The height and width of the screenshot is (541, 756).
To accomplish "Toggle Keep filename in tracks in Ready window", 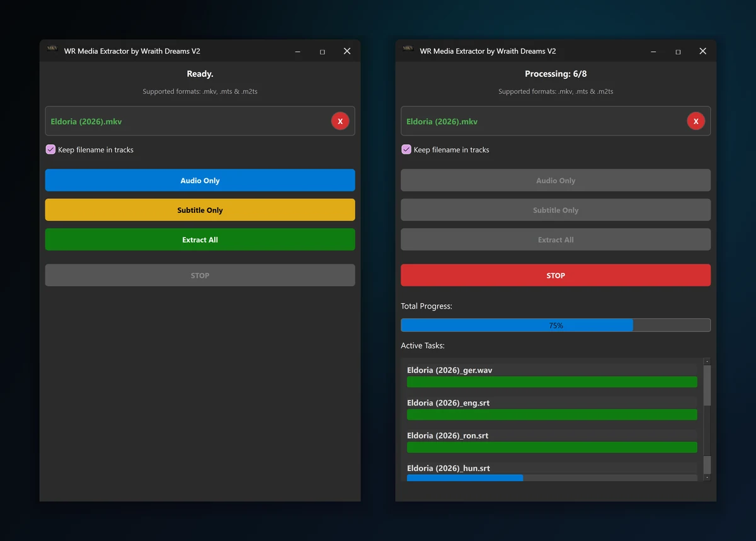I will pos(50,149).
